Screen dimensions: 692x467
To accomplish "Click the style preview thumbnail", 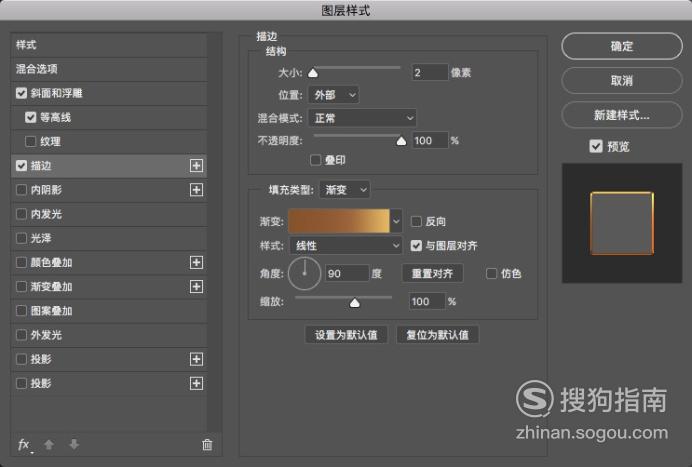I will tap(622, 223).
